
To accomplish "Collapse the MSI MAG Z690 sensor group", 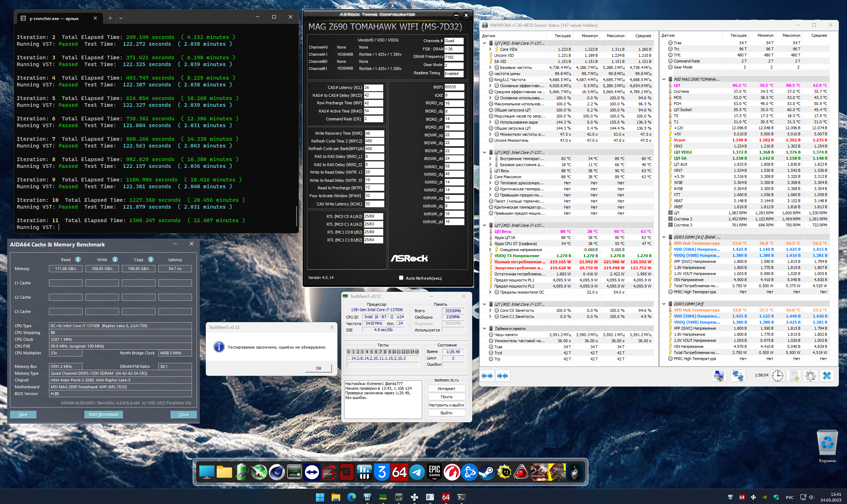I will tap(664, 79).
